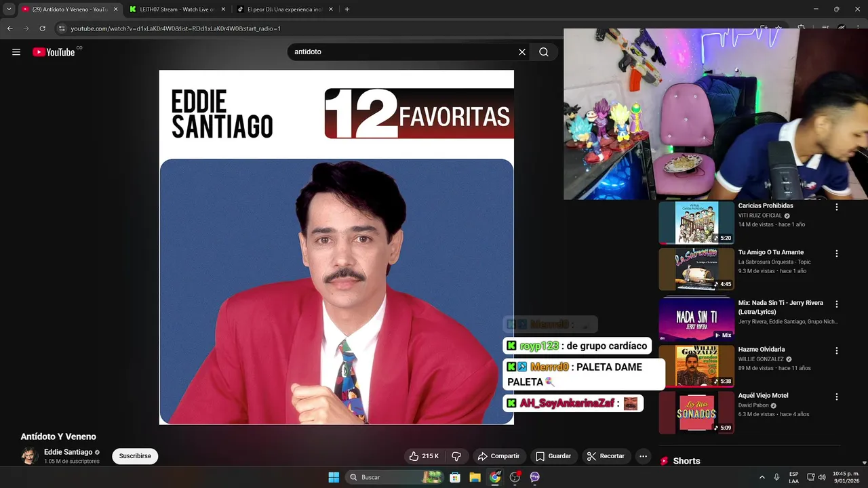Run search with magnifier button
This screenshot has width=868, height=488.
point(544,52)
